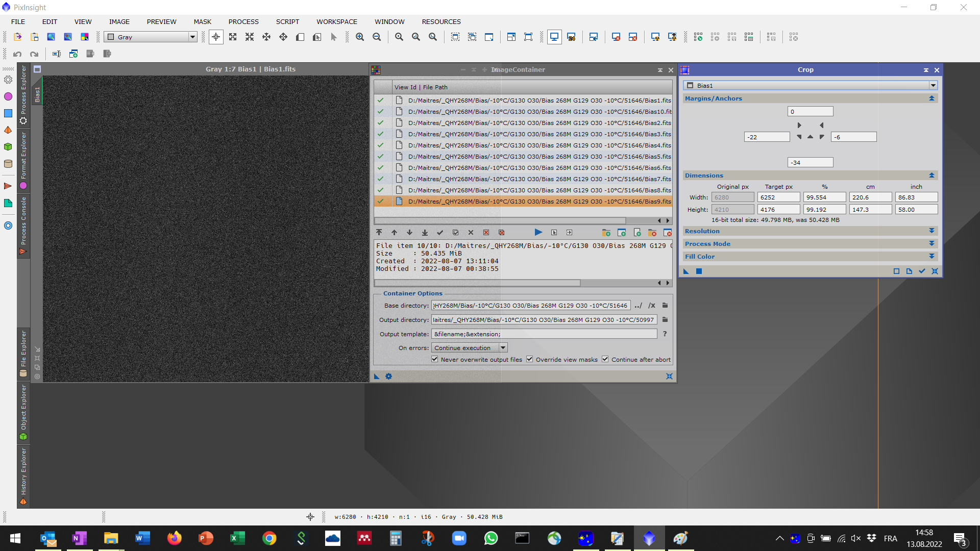Uncheck the Bias9.fits row checkmark
Screen dimensions: 980x551
pos(380,201)
